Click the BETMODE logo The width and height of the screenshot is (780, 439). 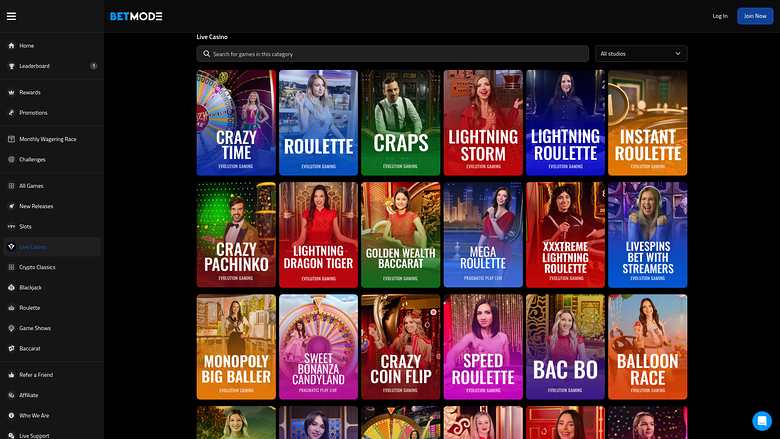click(136, 16)
